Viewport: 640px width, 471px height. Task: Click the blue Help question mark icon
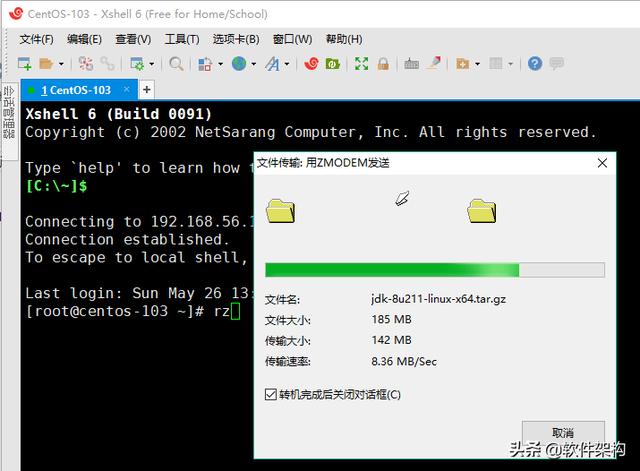point(535,64)
